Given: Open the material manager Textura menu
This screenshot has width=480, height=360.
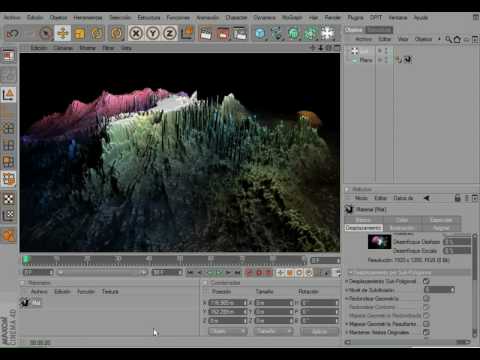Looking at the screenshot, I should pyautogui.click(x=110, y=292).
